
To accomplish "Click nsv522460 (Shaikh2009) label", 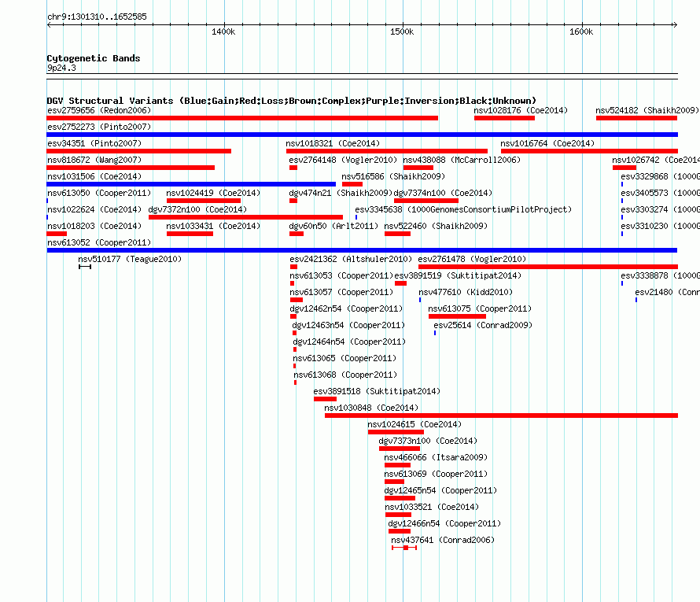I will (x=436, y=226).
